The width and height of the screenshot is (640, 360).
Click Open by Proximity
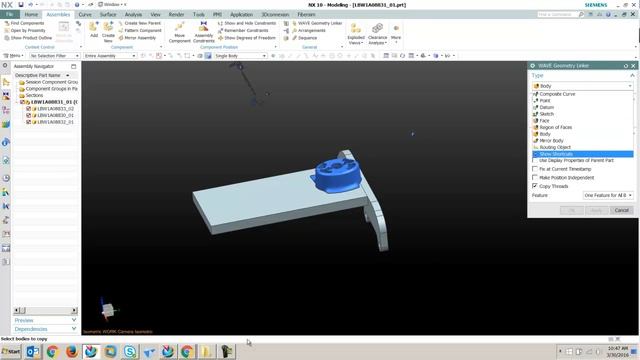point(25,31)
